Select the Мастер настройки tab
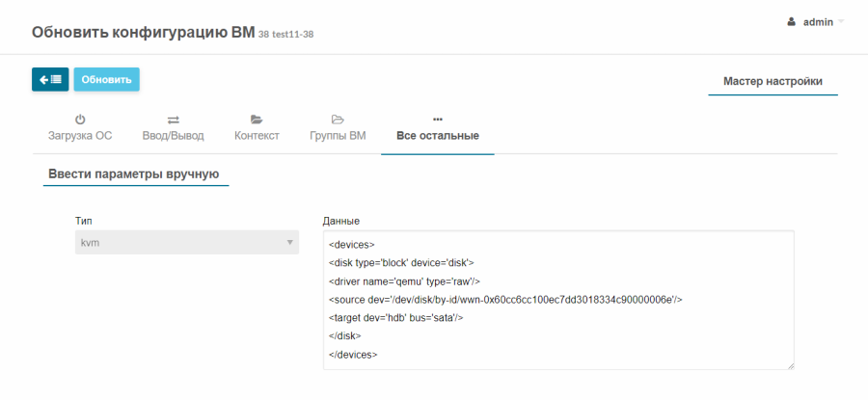The width and height of the screenshot is (868, 400). pos(773,81)
